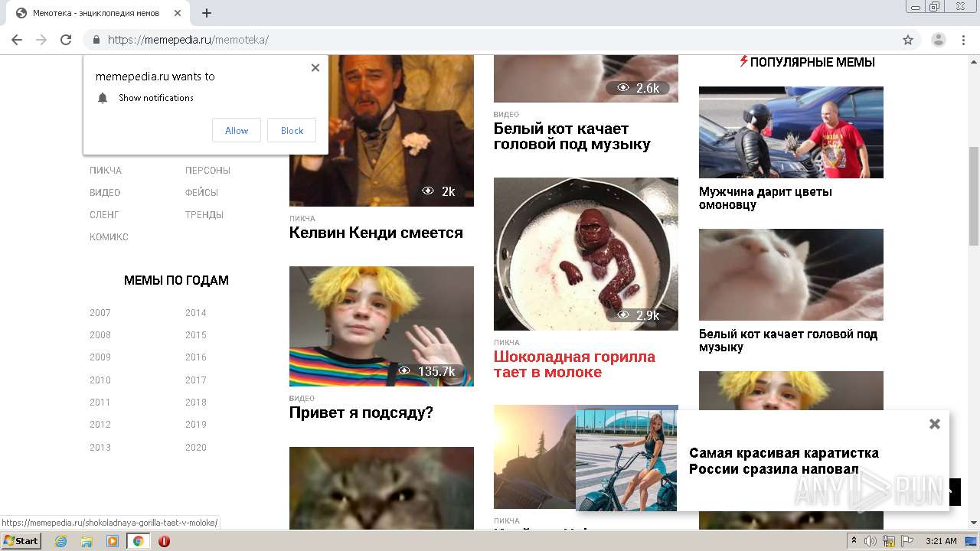Click the site lock padlock icon
The image size is (980, 551).
[x=96, y=40]
